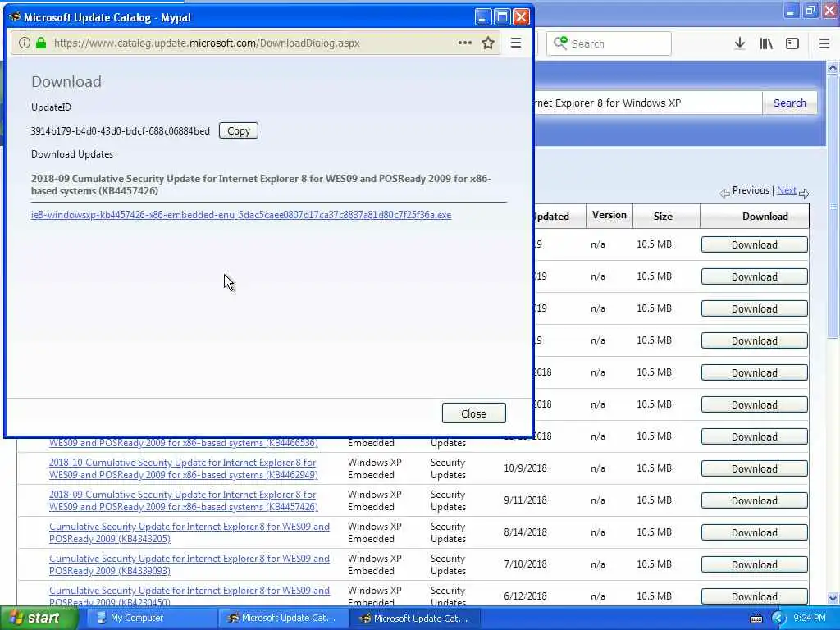Click the 9:24 PM system clock

pos(810,619)
